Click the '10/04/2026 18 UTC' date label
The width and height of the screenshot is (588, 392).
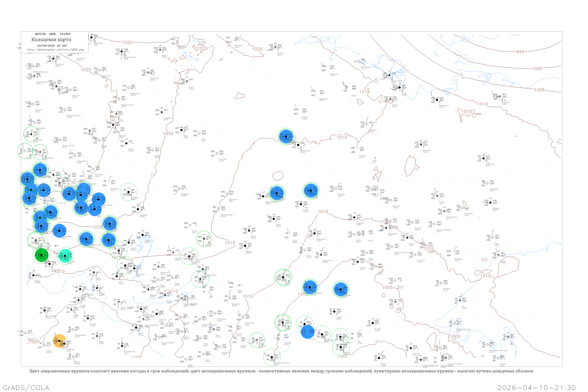(x=52, y=46)
